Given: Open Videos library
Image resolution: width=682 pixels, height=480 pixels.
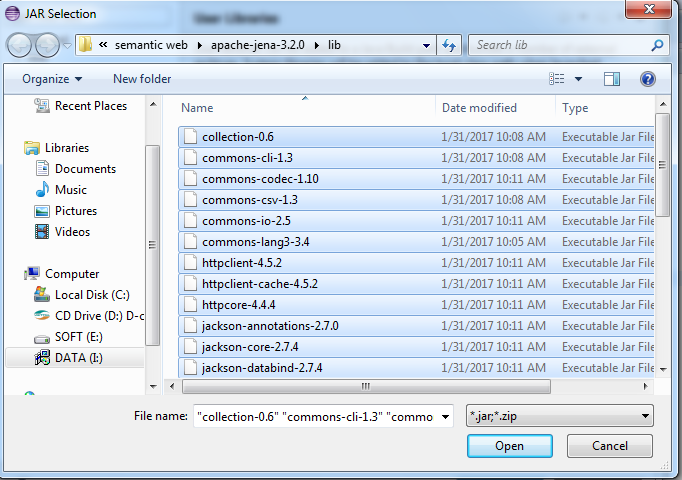Looking at the screenshot, I should 62,232.
